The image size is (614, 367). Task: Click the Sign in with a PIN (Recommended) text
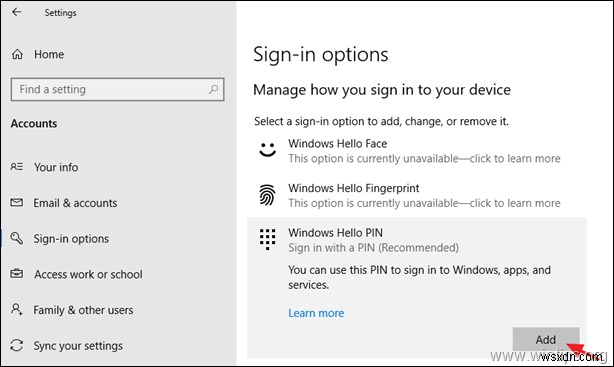tap(374, 248)
